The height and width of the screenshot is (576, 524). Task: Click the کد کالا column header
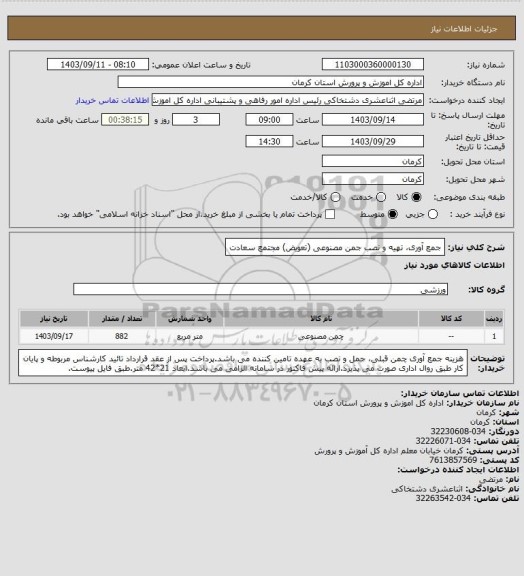[x=451, y=318]
